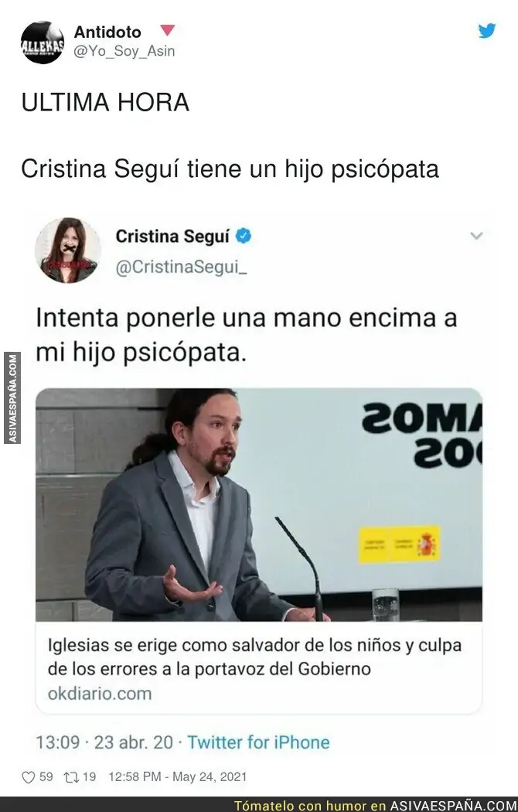518x812 pixels.
Task: Click the 12:58 PM May 24 timestamp
Action: (x=178, y=776)
